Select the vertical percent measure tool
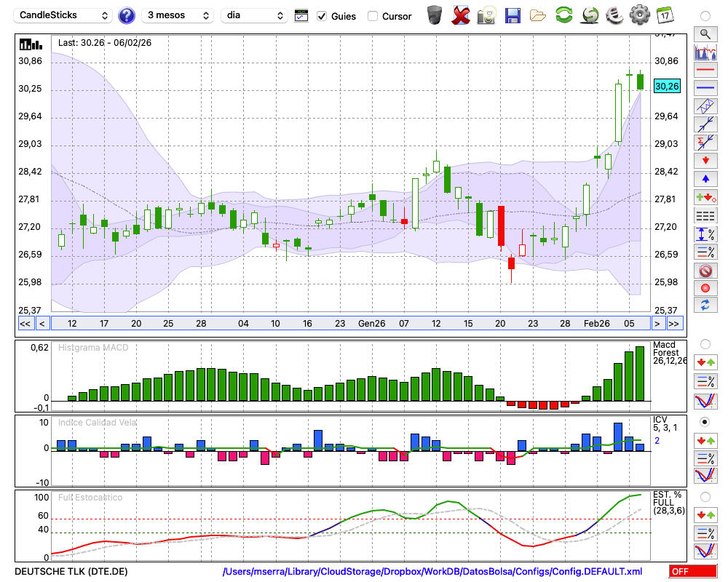 coord(705,234)
